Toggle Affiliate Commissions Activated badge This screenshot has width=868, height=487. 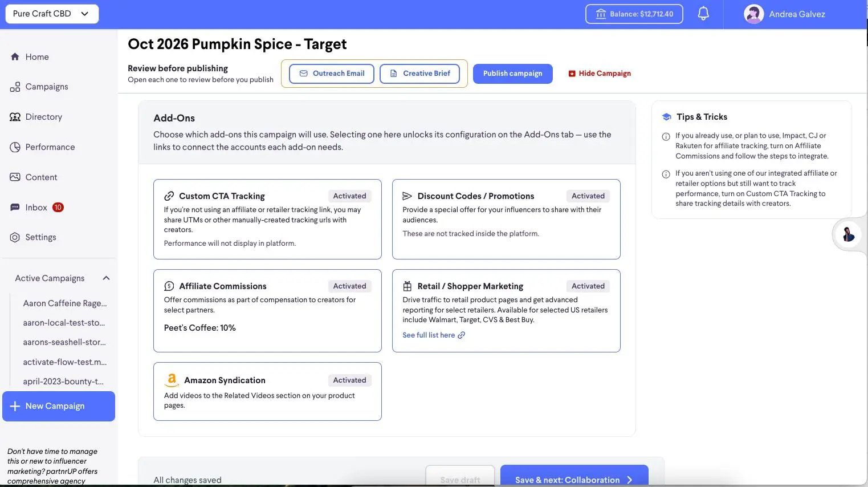[349, 286]
